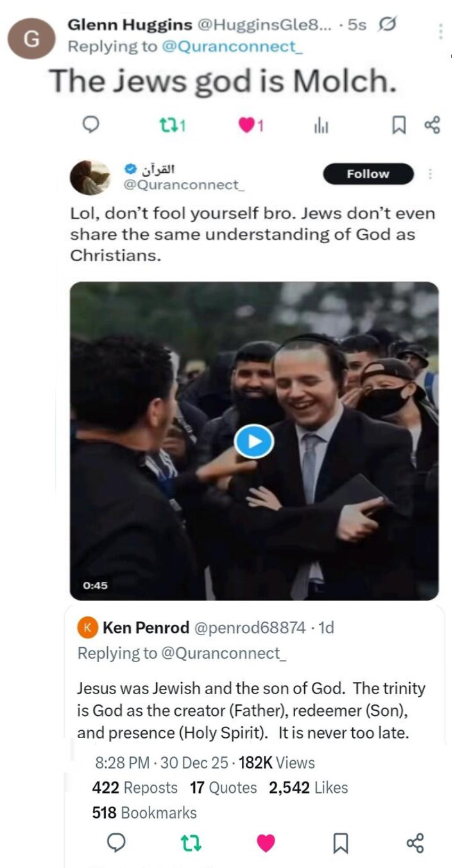Open the Quranconnect_ profile picture
This screenshot has height=868, width=453.
coord(90,178)
